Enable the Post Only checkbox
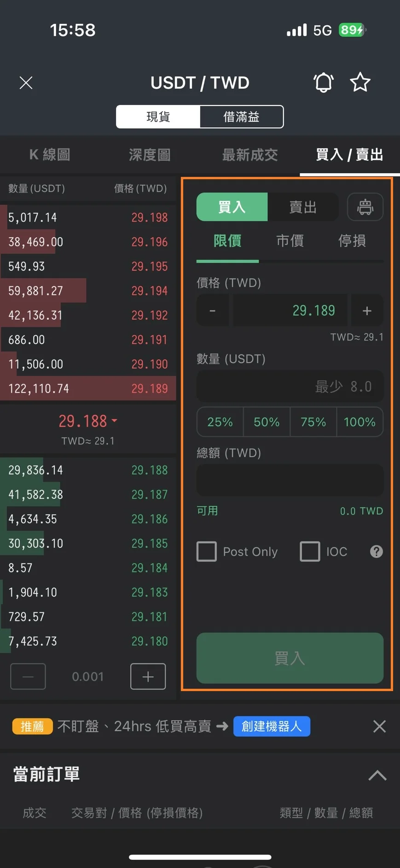 click(x=207, y=551)
